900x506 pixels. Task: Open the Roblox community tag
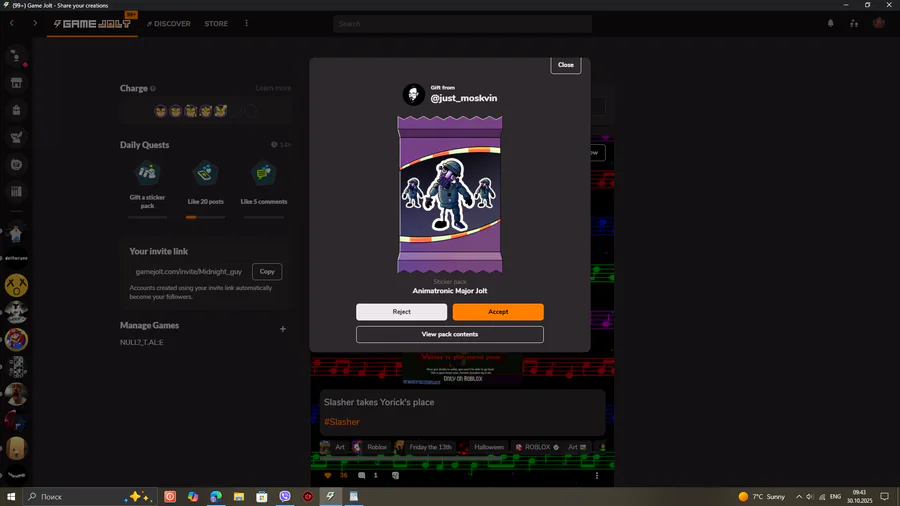[x=370, y=447]
